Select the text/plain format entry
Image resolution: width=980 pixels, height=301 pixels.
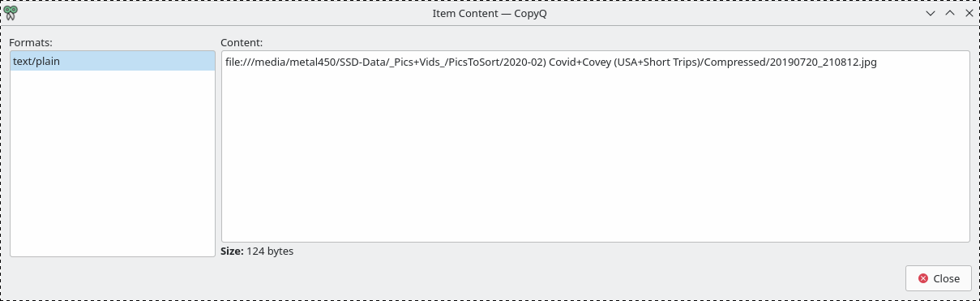click(x=113, y=61)
